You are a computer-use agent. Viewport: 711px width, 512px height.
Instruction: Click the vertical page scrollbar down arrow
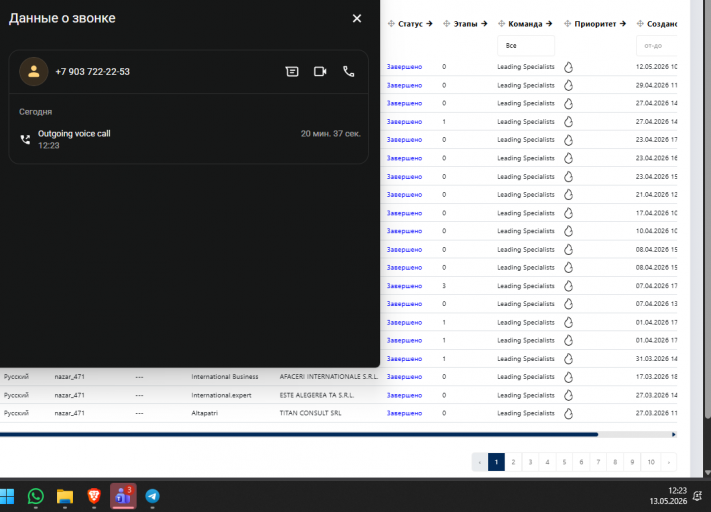click(x=707, y=473)
